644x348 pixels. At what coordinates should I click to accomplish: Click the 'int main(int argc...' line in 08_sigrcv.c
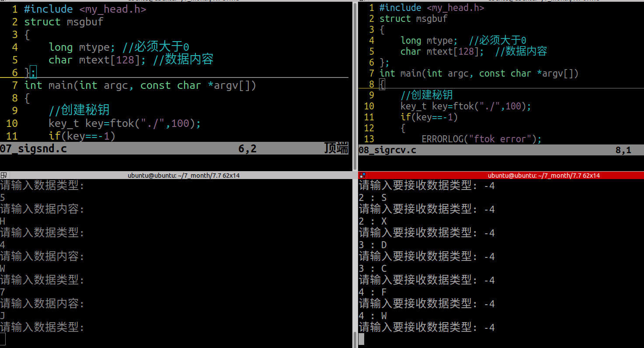(479, 73)
